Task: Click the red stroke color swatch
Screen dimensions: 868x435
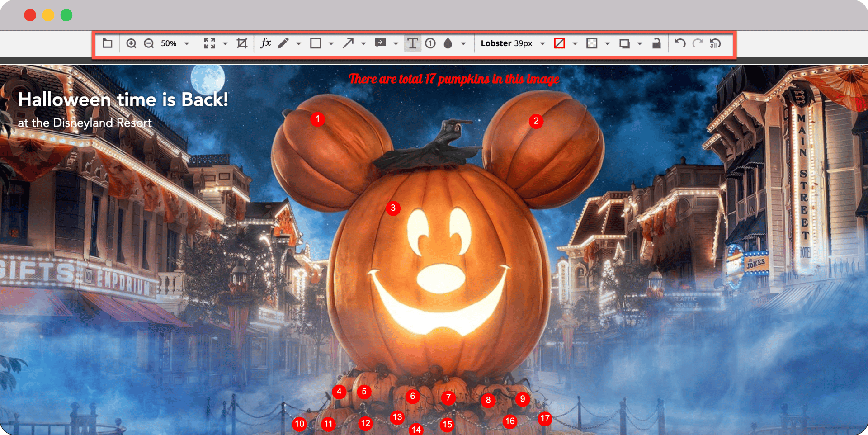Action: pos(559,43)
